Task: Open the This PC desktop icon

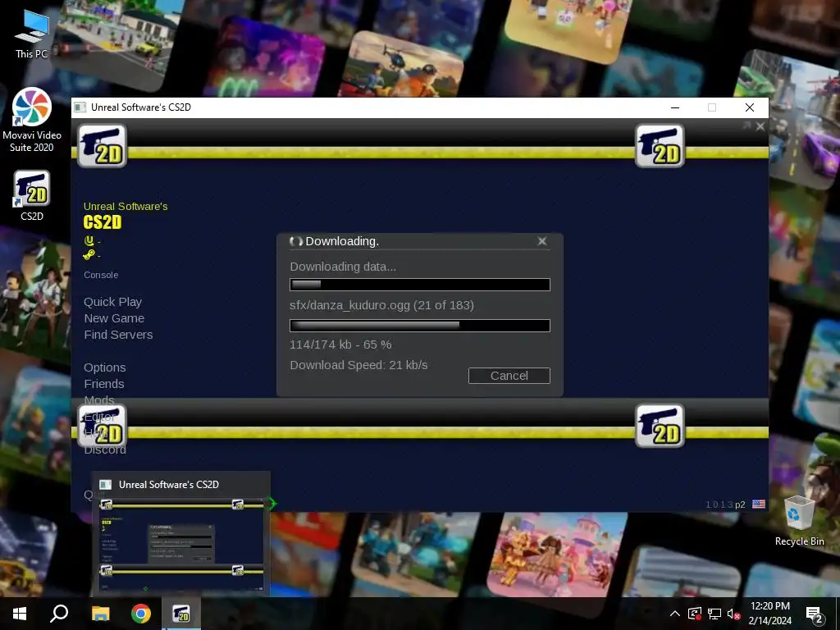Action: click(32, 33)
